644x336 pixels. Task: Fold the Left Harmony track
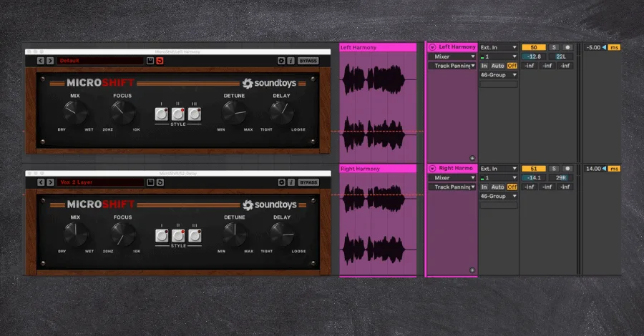(x=432, y=48)
